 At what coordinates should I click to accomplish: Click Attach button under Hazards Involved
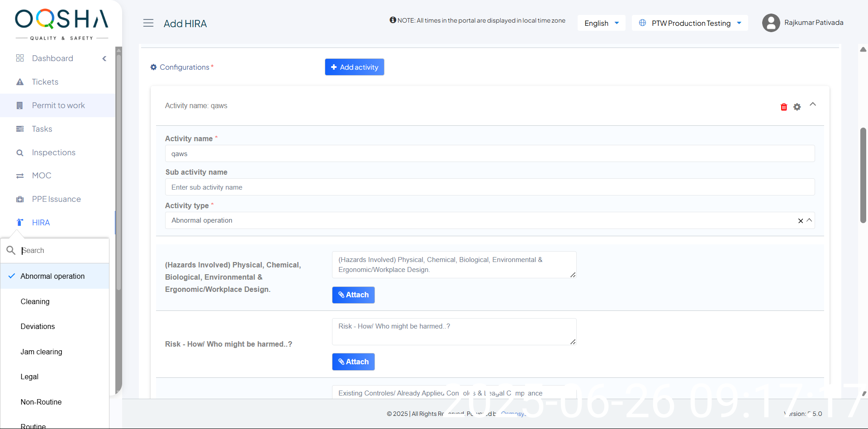pos(353,295)
